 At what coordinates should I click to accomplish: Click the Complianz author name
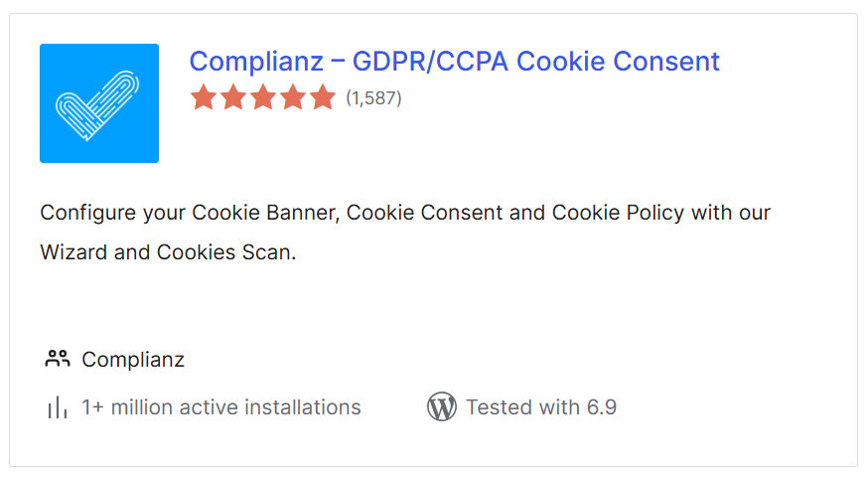(x=133, y=360)
